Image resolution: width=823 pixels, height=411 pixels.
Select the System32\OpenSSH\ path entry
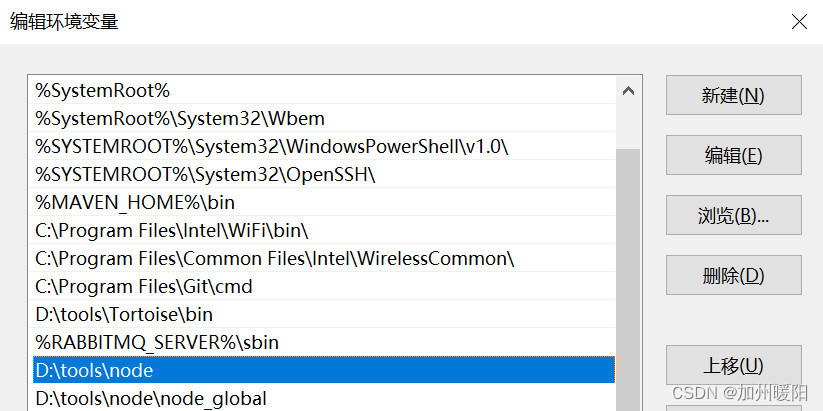(324, 174)
